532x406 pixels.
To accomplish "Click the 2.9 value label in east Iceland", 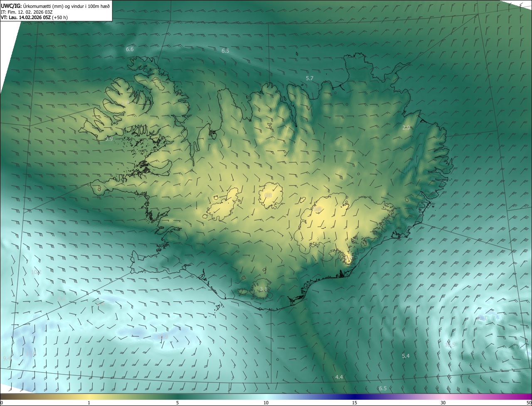I will click(x=406, y=128).
